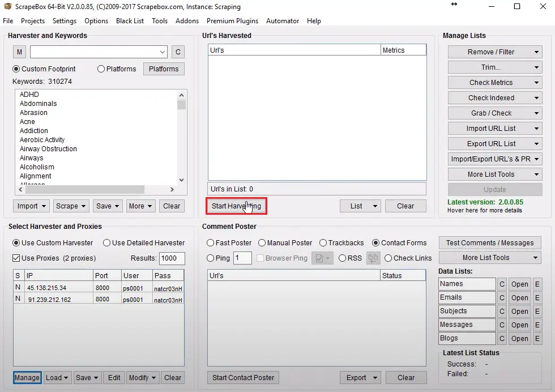
Task: Click the C button beside Messages
Action: click(502, 325)
